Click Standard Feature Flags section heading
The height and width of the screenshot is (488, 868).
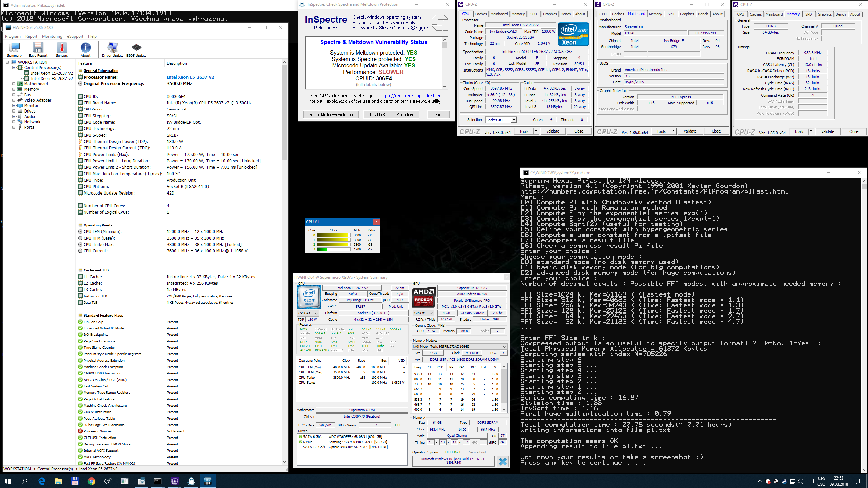point(103,315)
